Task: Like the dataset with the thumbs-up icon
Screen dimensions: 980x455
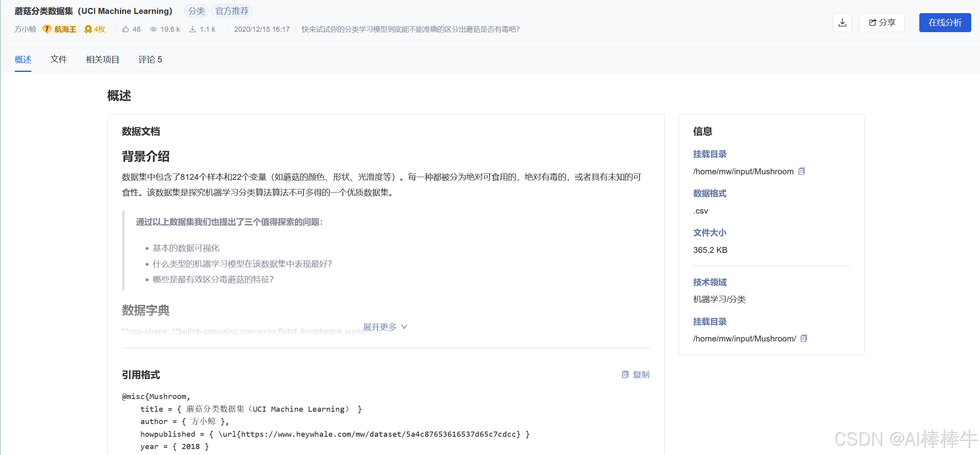Action: click(x=125, y=29)
